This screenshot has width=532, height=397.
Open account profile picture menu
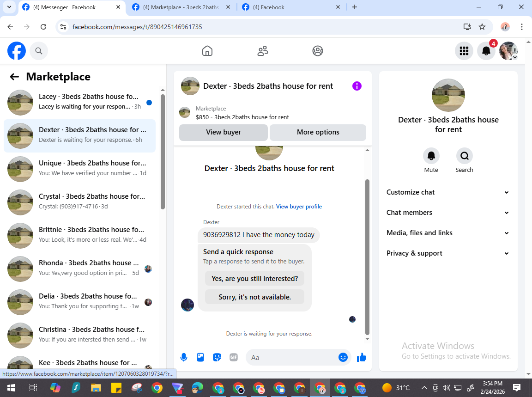coord(508,51)
